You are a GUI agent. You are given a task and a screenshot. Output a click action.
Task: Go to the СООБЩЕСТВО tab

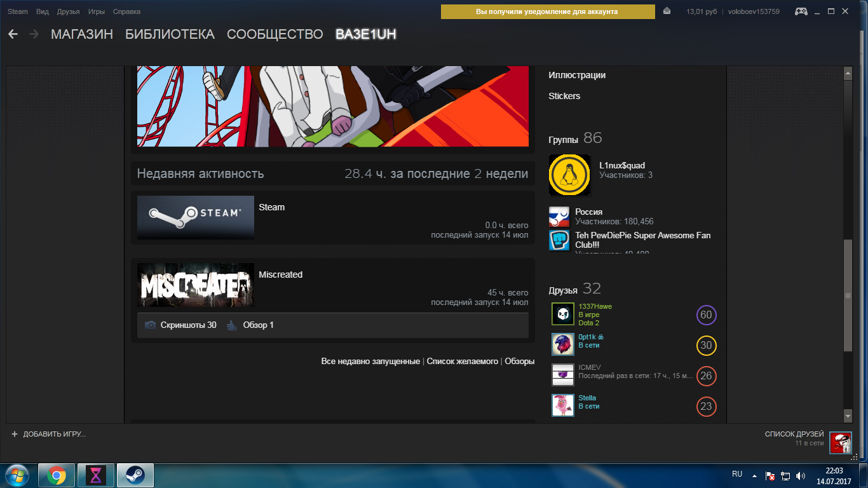coord(275,34)
